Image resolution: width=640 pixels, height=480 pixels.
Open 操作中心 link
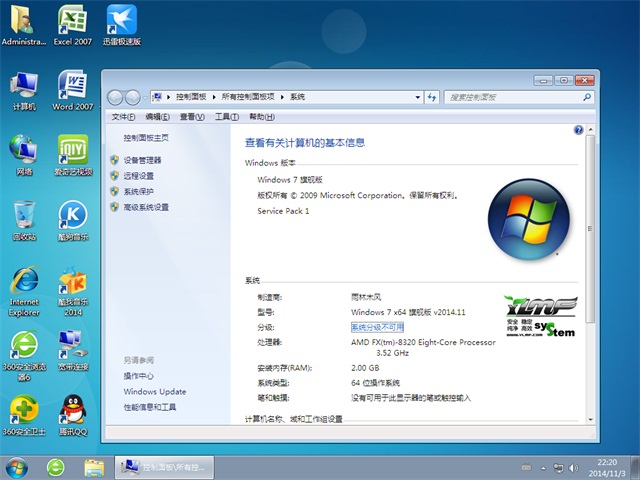coord(139,376)
